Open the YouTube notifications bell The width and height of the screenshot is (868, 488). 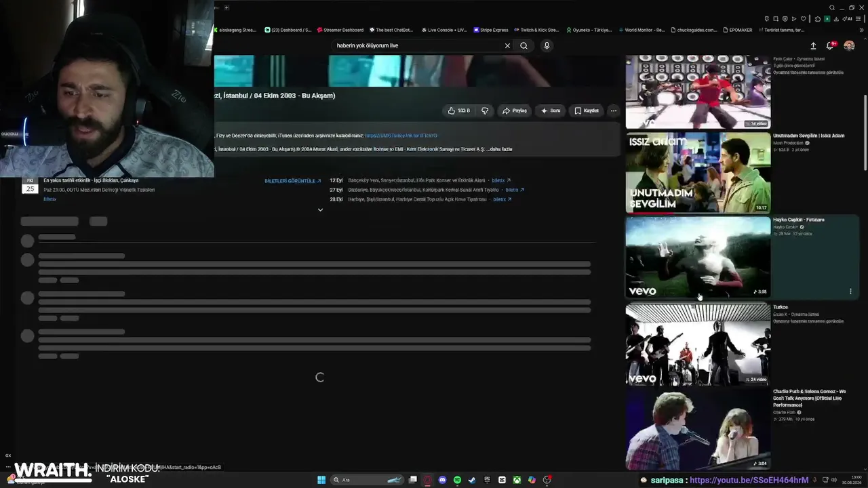829,45
